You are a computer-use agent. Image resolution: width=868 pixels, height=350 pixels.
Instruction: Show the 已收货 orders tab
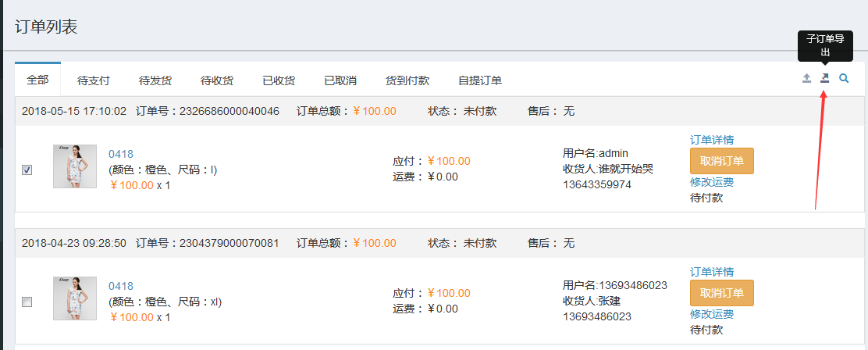[279, 80]
